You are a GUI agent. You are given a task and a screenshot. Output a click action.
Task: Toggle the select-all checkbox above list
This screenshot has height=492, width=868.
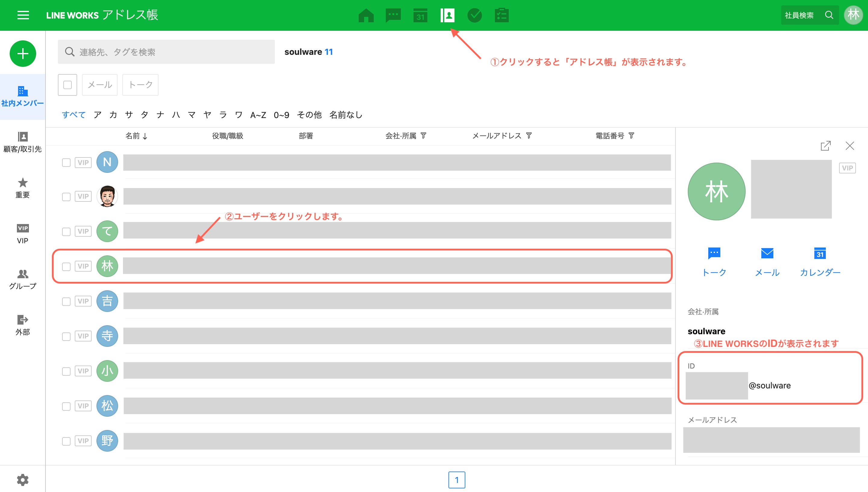tap(67, 85)
